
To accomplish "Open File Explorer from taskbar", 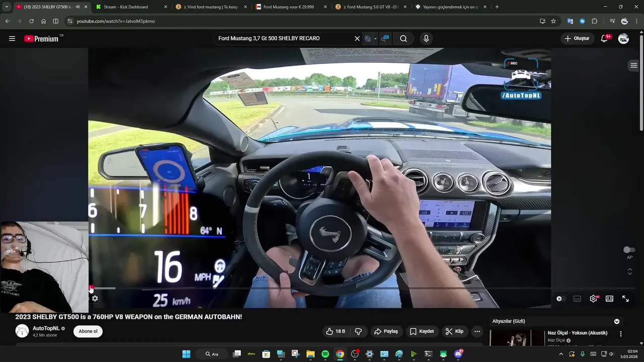I will pyautogui.click(x=310, y=354).
